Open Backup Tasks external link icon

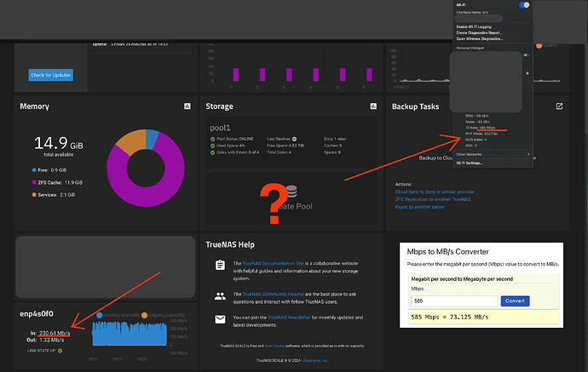click(x=559, y=106)
